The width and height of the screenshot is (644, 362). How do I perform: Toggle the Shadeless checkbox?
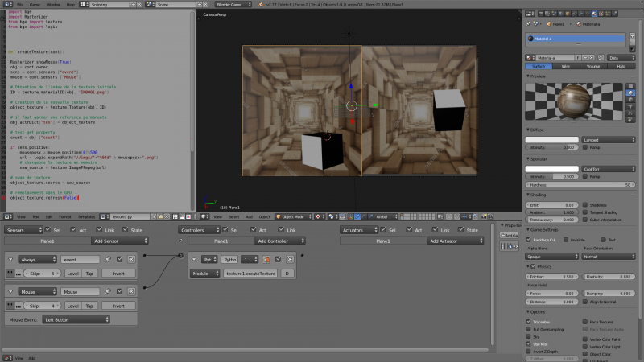coord(585,204)
